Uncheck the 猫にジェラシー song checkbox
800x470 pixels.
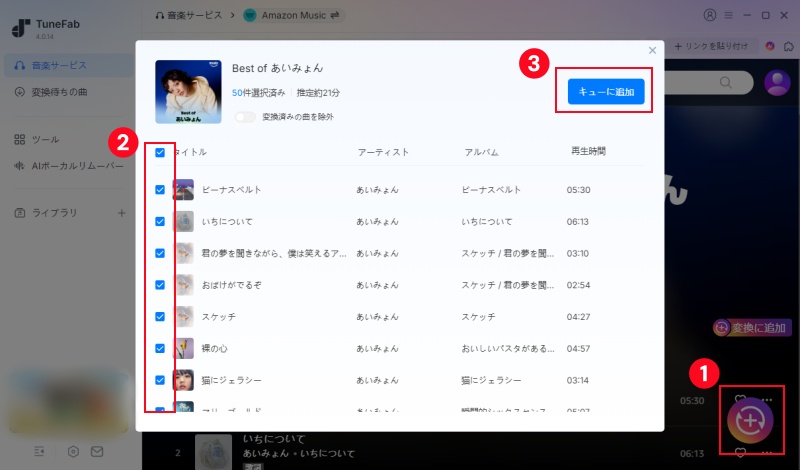point(160,380)
